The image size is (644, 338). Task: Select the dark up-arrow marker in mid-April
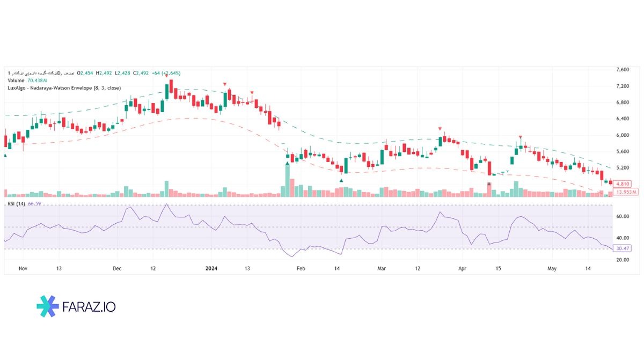tap(489, 184)
